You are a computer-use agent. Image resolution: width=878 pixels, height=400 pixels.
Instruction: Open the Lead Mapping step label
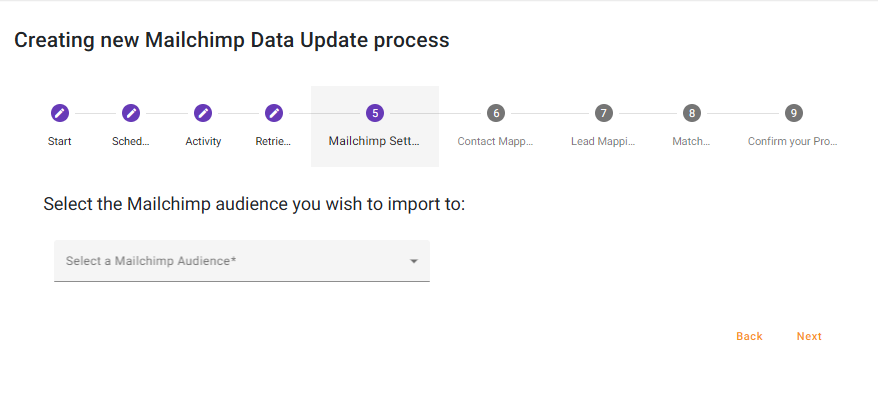tap(603, 141)
